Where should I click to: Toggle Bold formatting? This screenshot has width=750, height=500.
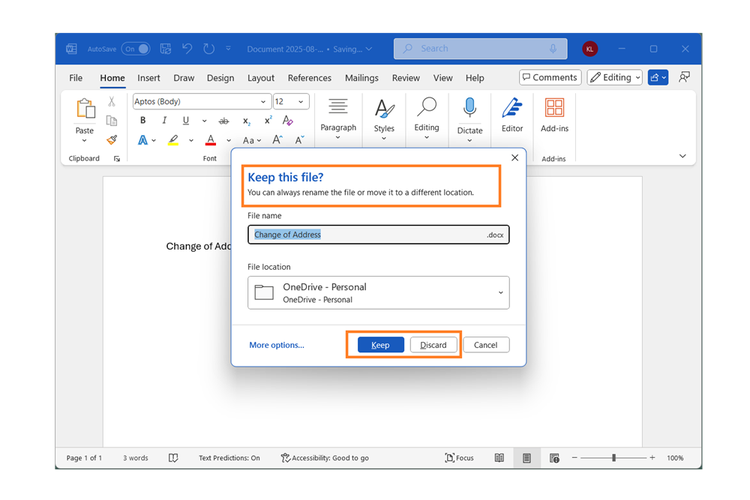pyautogui.click(x=143, y=121)
